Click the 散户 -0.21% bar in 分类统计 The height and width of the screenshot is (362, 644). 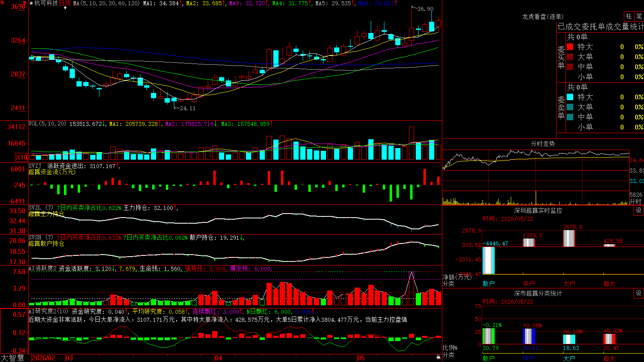(x=489, y=336)
